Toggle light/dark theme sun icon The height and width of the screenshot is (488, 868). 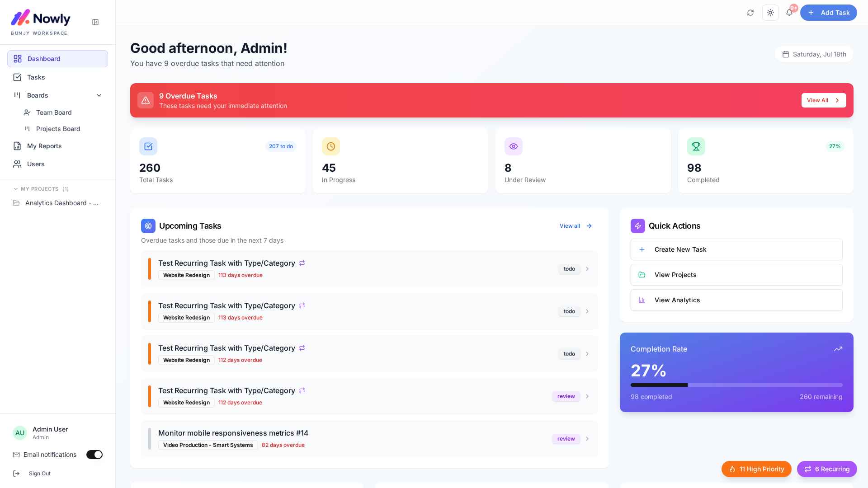pyautogui.click(x=770, y=13)
